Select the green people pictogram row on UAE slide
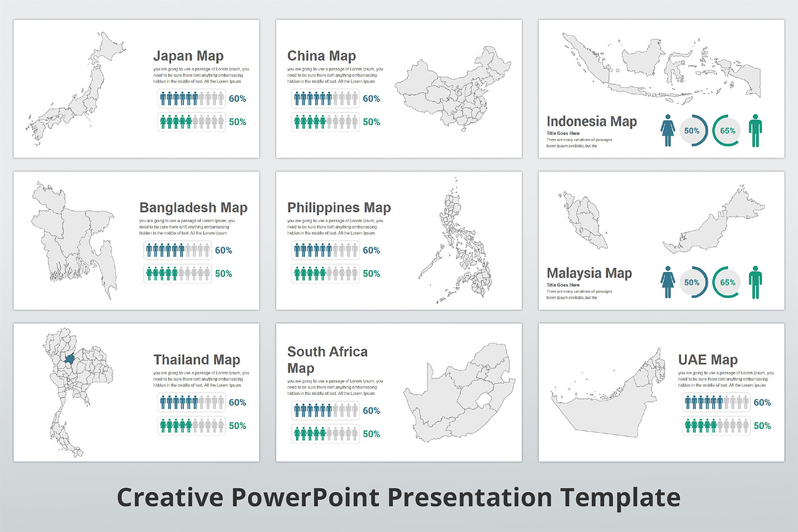The image size is (798, 532). tap(716, 426)
